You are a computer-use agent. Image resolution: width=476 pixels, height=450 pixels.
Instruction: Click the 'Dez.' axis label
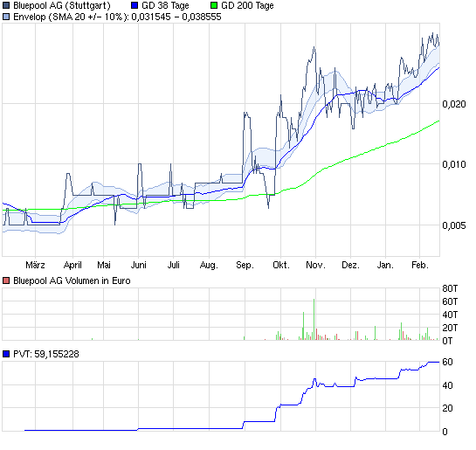coord(350,265)
